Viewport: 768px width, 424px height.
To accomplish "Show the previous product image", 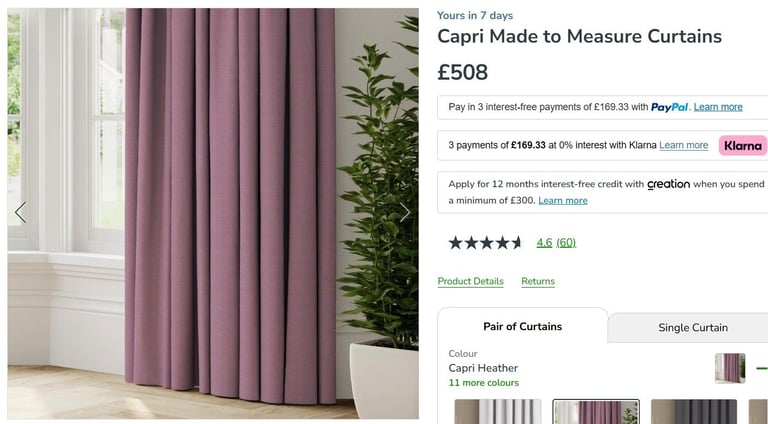I will 20,212.
